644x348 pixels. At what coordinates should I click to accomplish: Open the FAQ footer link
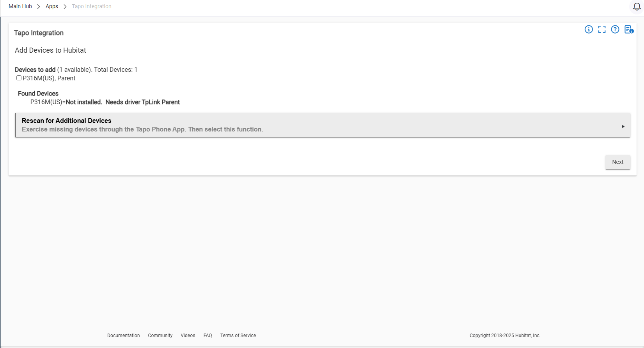click(x=208, y=336)
